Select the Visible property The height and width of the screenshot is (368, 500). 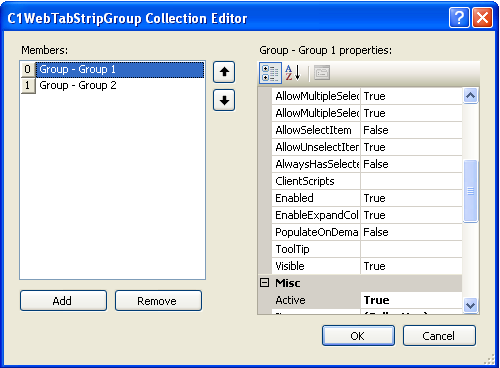[316, 266]
